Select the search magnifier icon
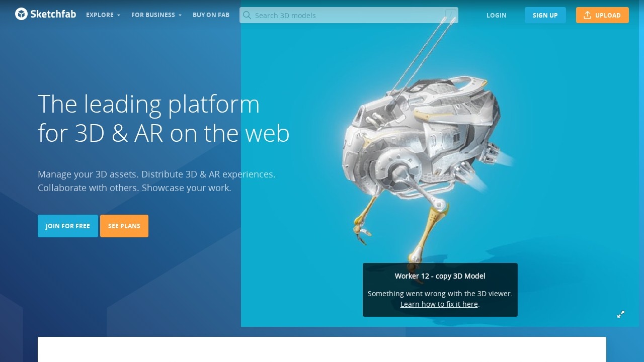Image resolution: width=644 pixels, height=362 pixels. coord(247,16)
